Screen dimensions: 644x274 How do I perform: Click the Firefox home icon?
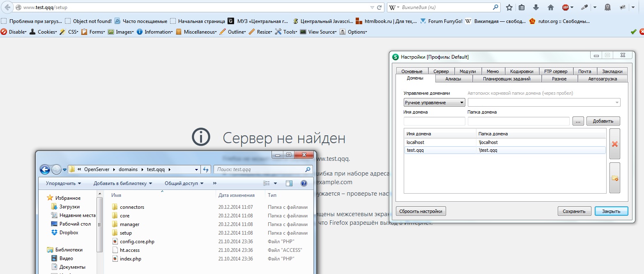coord(551,7)
